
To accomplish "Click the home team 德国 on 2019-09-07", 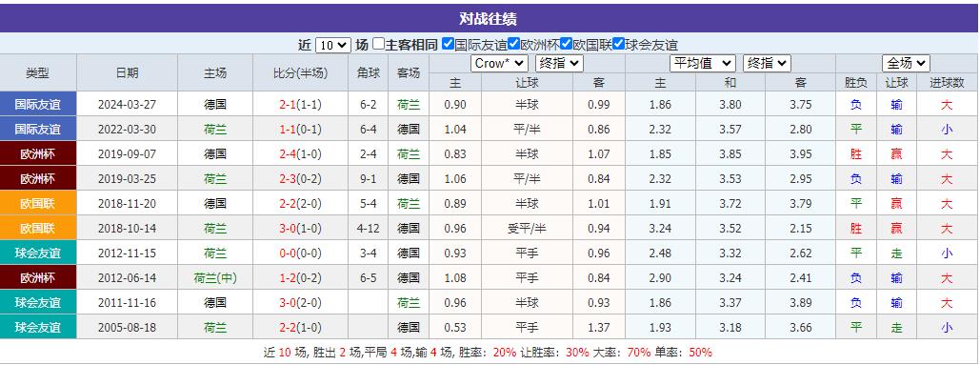I will [x=215, y=154].
